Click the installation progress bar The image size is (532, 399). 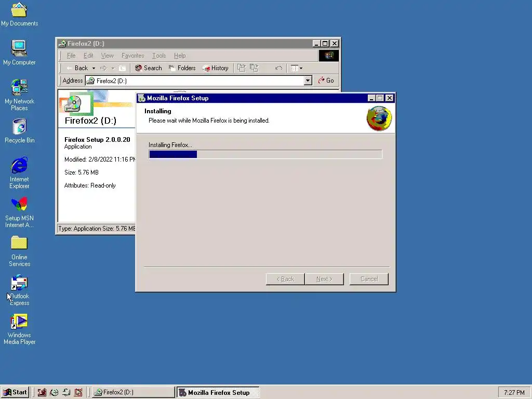(265, 154)
